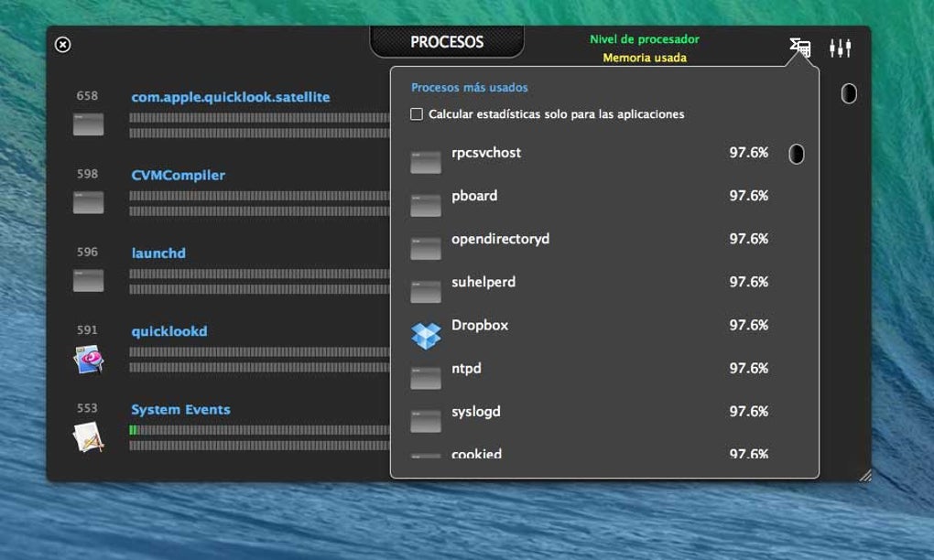Select the Dropbox row name
The height and width of the screenshot is (560, 934).
(x=480, y=326)
